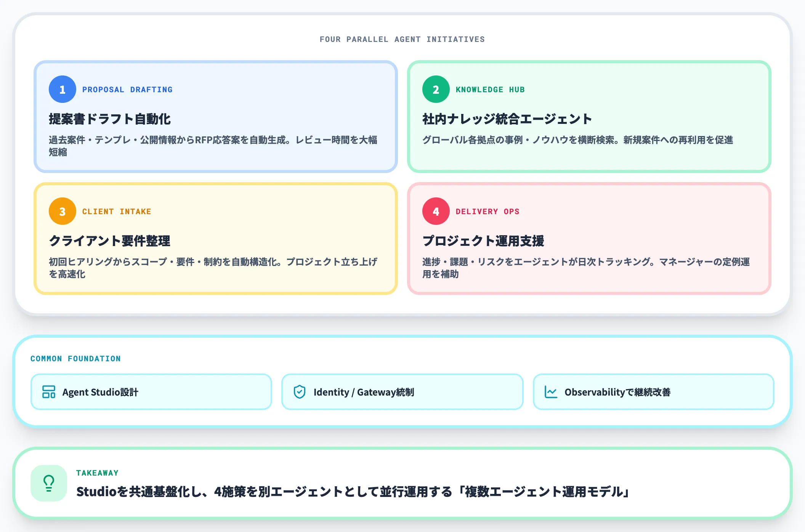Select the blue circle numbered 1
The height and width of the screenshot is (532, 805).
[62, 90]
